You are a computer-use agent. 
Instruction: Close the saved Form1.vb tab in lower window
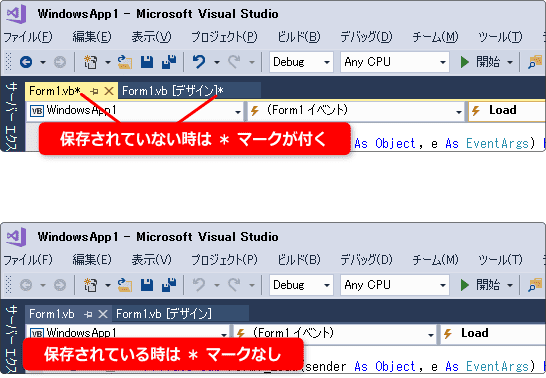pos(103,314)
